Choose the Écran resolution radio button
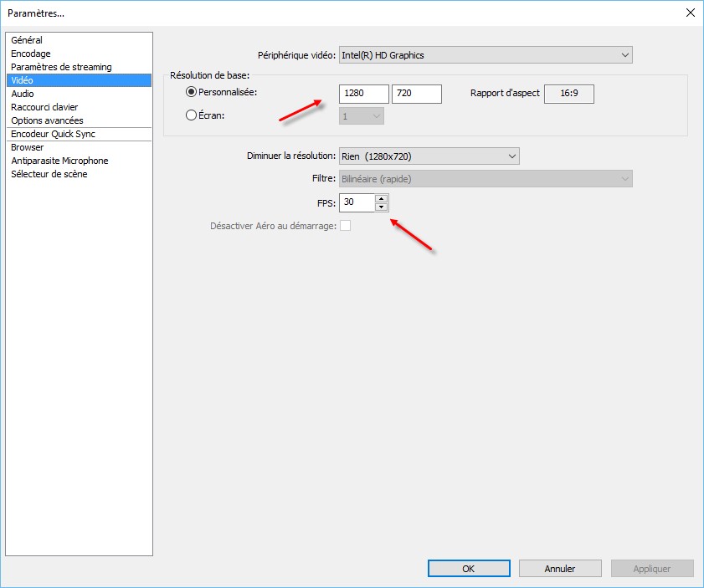 pyautogui.click(x=192, y=116)
